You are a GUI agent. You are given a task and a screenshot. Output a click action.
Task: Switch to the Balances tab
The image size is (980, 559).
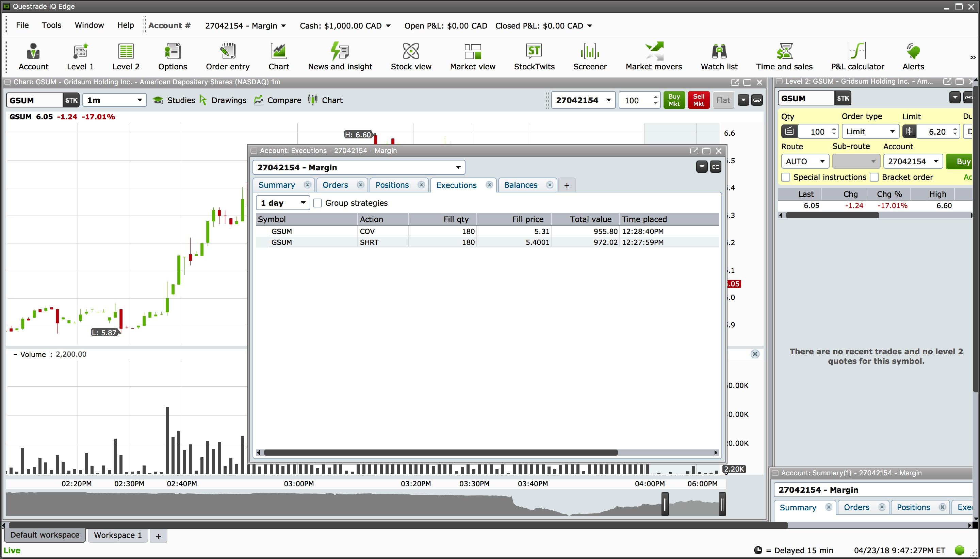pyautogui.click(x=521, y=185)
